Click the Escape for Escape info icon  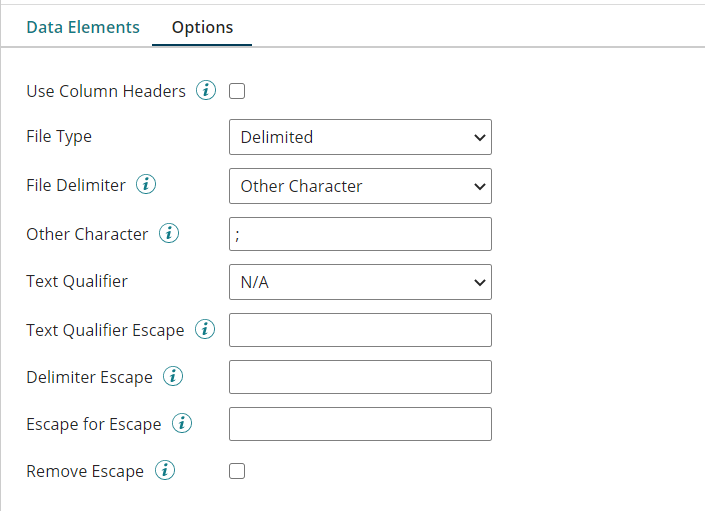coord(181,424)
